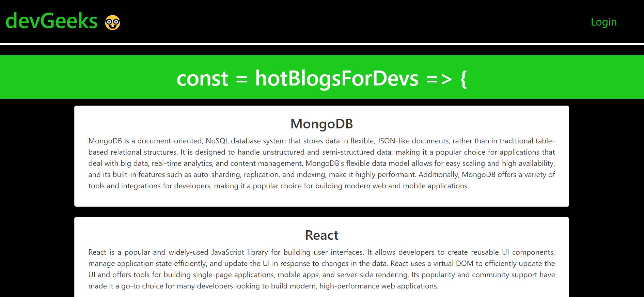Click the "=>" arrow in the banner

pyautogui.click(x=439, y=79)
